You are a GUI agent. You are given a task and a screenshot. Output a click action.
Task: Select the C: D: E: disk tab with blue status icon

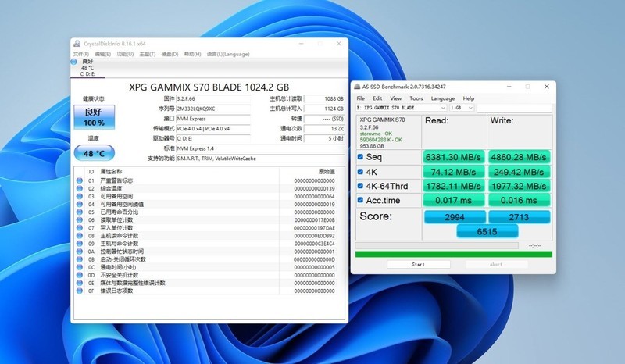87,68
